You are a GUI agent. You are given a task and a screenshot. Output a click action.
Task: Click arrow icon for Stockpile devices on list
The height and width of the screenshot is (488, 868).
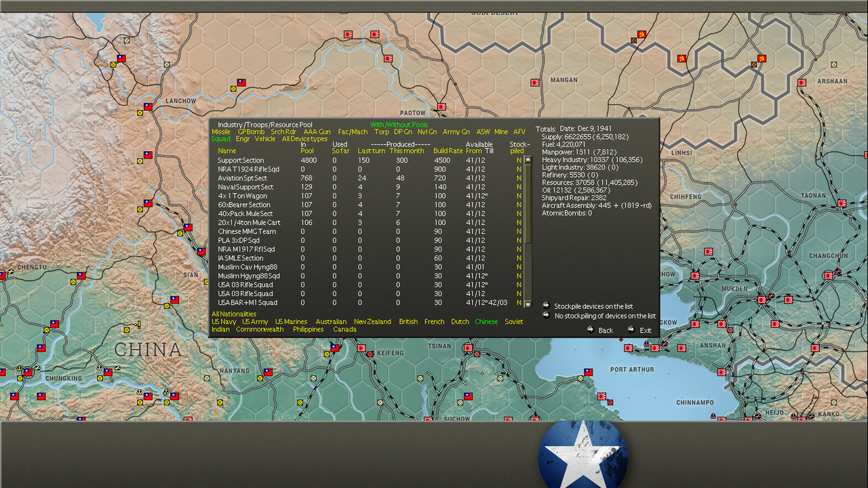click(x=546, y=306)
